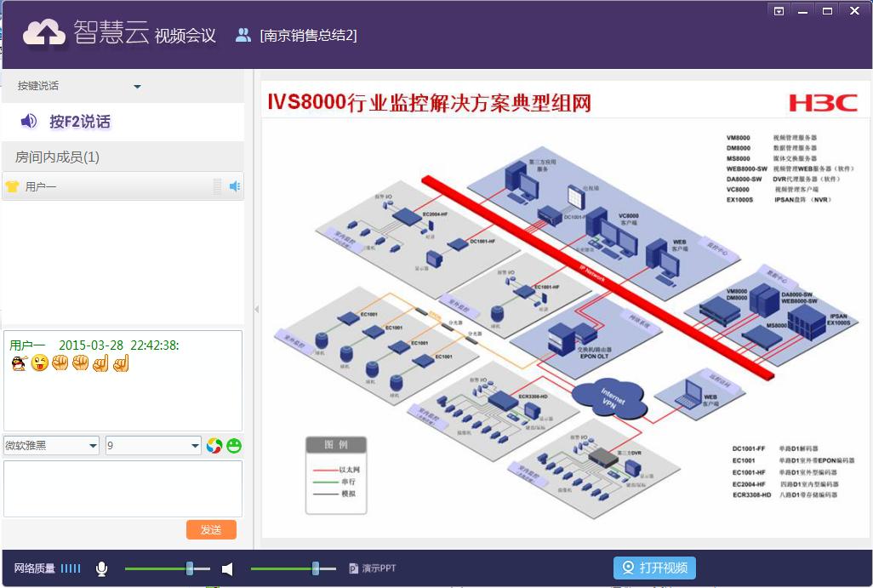Mute the speaker icon in bottom bar

[x=227, y=568]
